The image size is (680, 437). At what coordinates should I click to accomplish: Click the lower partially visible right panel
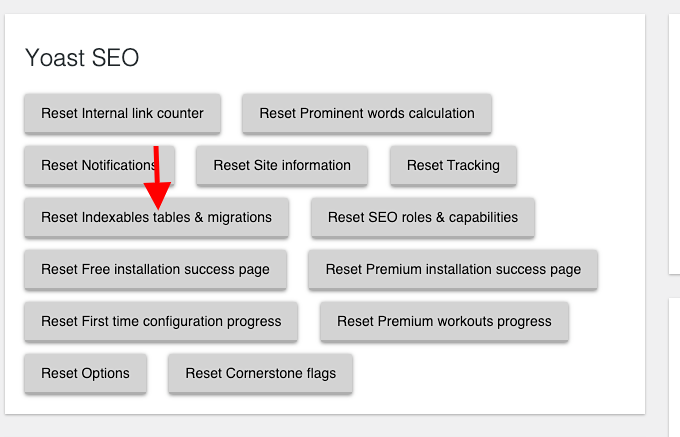tap(674, 367)
